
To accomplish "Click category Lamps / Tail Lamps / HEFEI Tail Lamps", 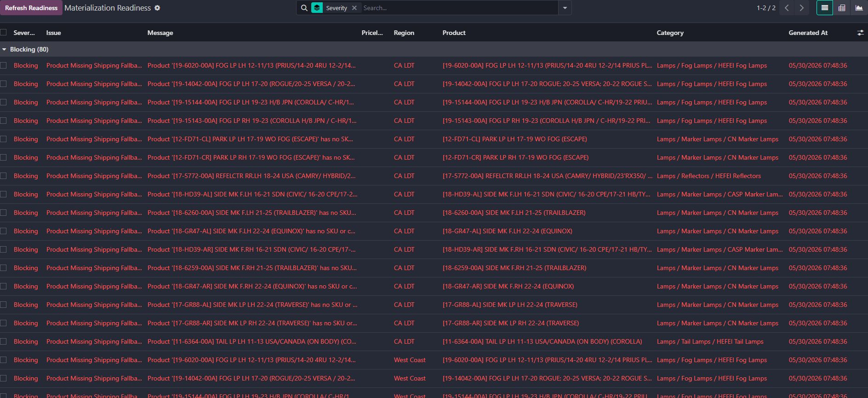I will point(710,341).
